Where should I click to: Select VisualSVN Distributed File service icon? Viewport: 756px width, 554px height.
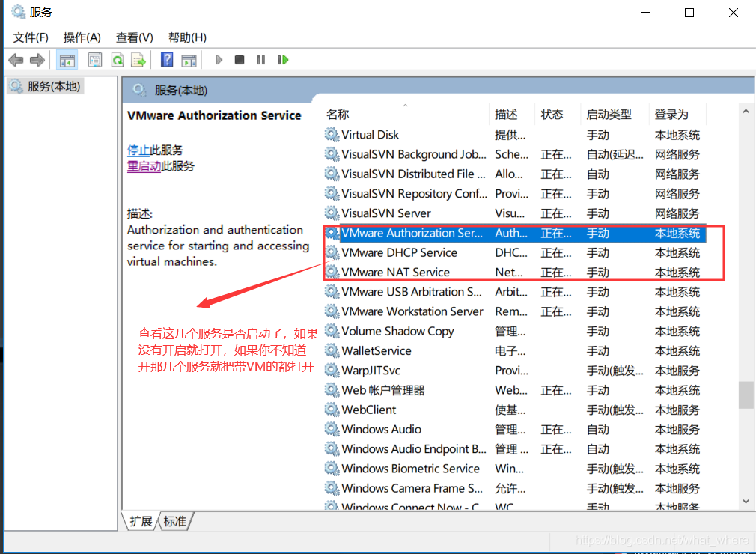tap(332, 174)
